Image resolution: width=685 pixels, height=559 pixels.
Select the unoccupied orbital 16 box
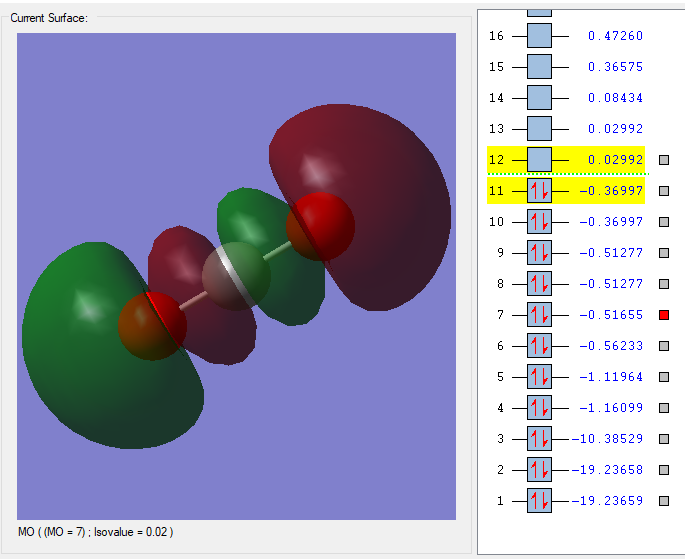click(539, 36)
